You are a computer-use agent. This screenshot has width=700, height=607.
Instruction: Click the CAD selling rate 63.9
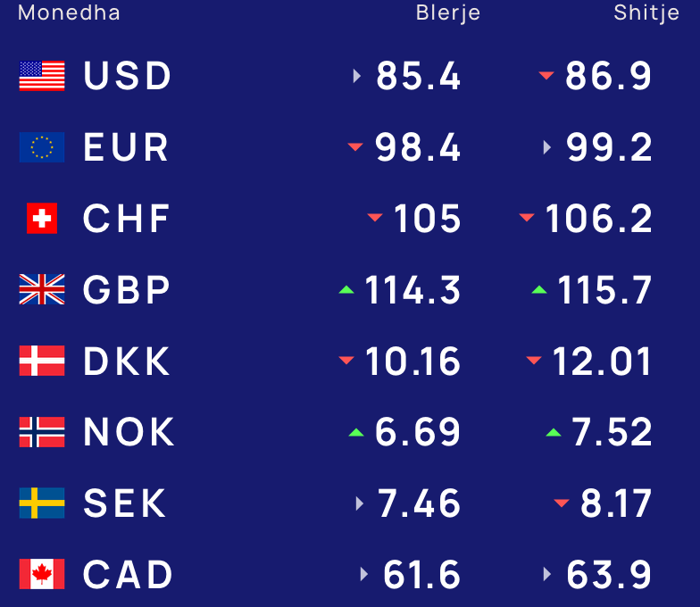[609, 575]
